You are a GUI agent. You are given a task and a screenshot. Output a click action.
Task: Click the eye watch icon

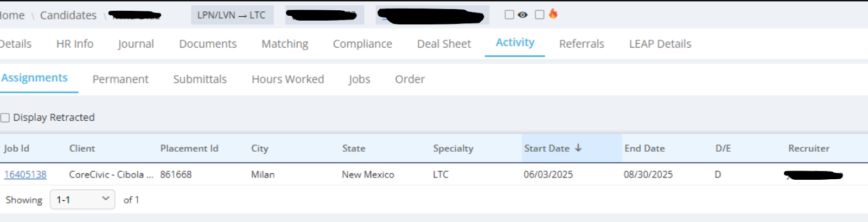(x=522, y=15)
